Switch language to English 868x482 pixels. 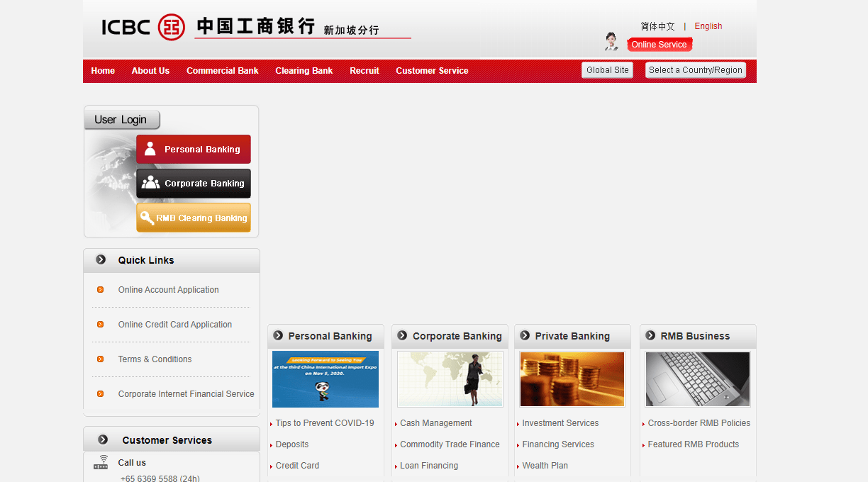tap(708, 26)
